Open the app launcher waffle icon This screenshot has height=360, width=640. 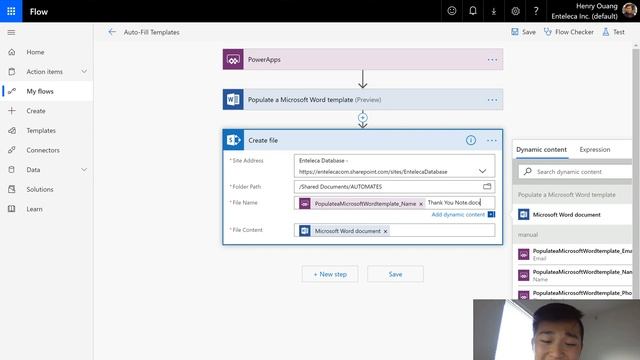point(11,11)
